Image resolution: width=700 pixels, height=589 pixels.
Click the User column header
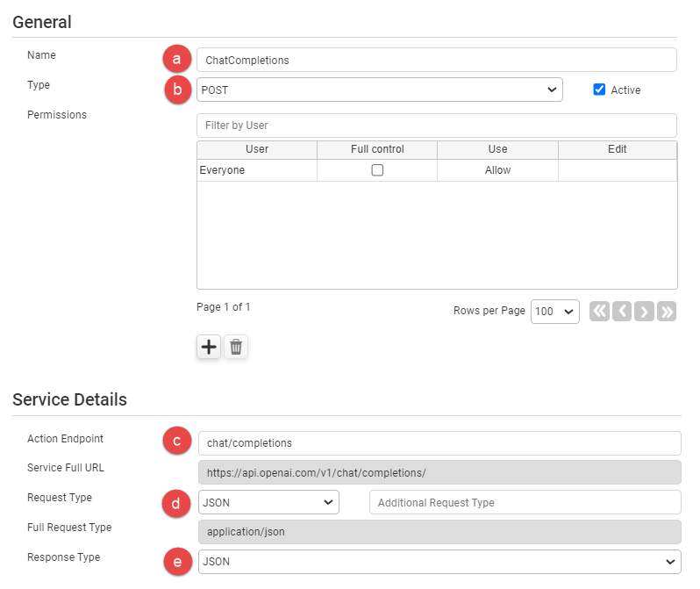pos(257,149)
